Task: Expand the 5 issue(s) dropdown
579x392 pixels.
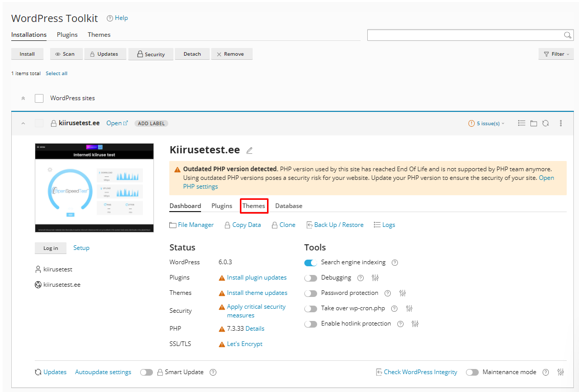Action: (486, 123)
